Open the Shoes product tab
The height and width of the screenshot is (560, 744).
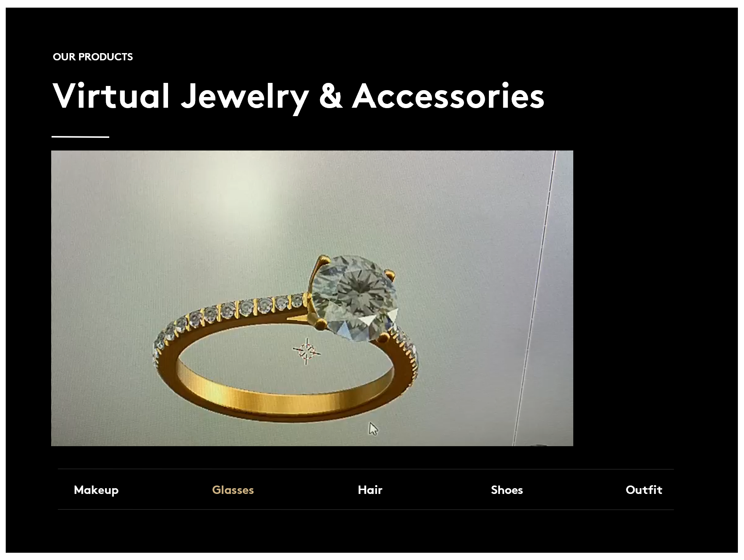pyautogui.click(x=507, y=490)
